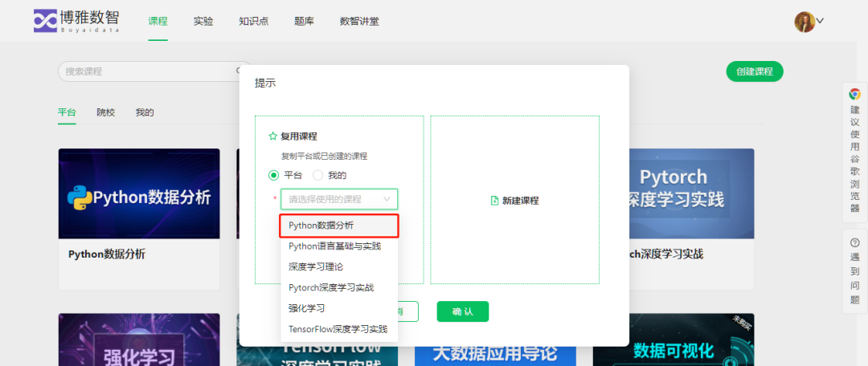Open the 题库 navigation tab
The image size is (868, 366).
tap(304, 22)
